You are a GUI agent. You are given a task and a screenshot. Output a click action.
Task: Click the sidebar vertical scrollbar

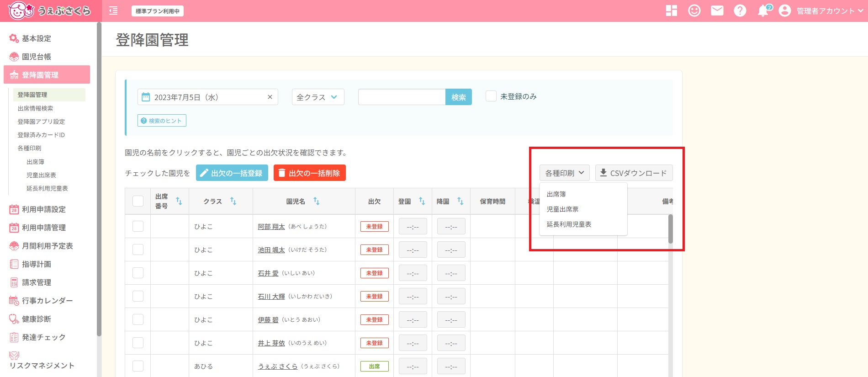99,178
